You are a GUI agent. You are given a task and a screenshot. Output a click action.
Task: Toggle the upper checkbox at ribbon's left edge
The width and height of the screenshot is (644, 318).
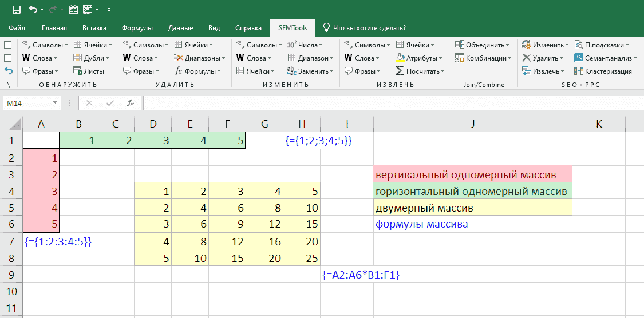click(x=8, y=45)
